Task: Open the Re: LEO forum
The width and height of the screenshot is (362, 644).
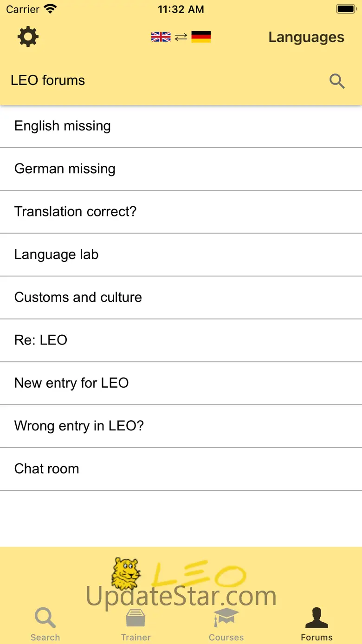Action: [x=181, y=340]
